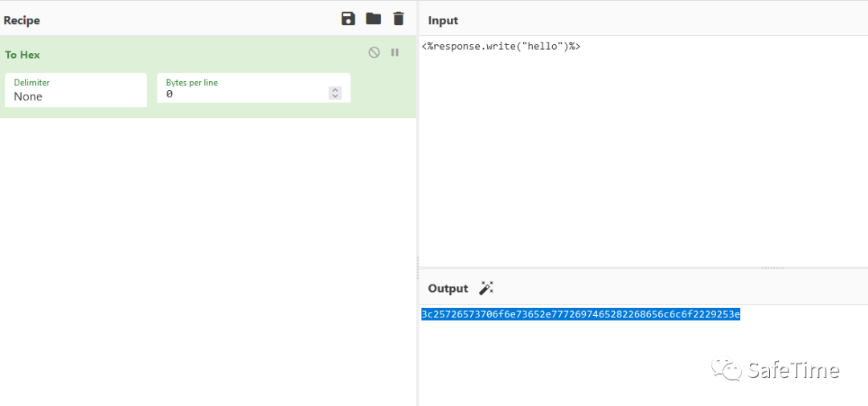
Task: Click the Input pane heading
Action: [443, 20]
